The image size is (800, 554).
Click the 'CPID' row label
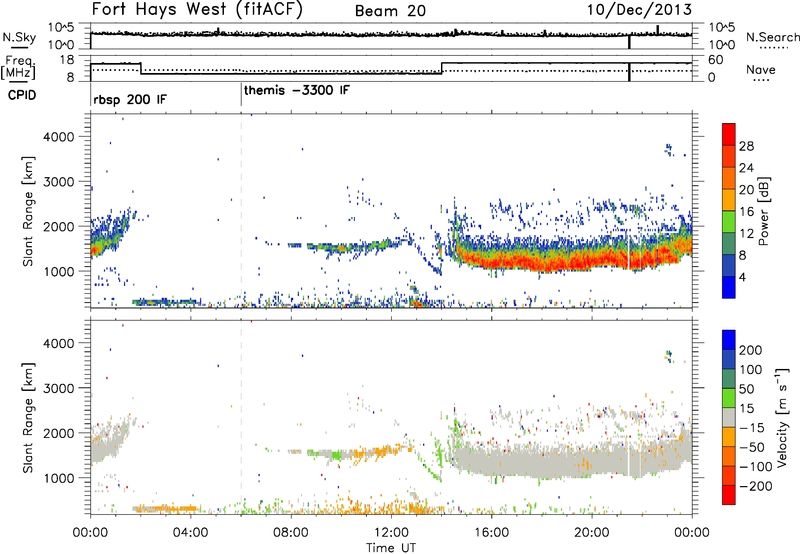coord(22,95)
